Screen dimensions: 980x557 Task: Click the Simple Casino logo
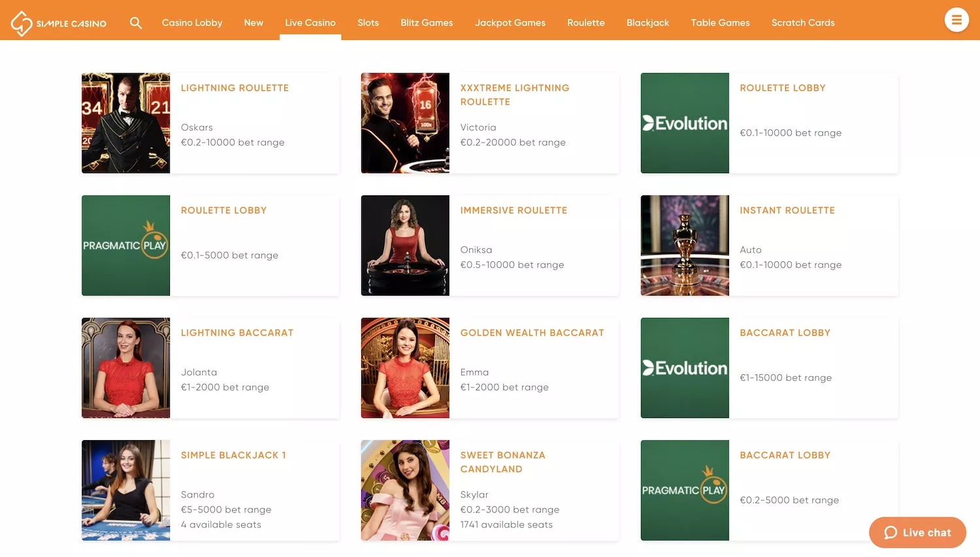[x=58, y=23]
